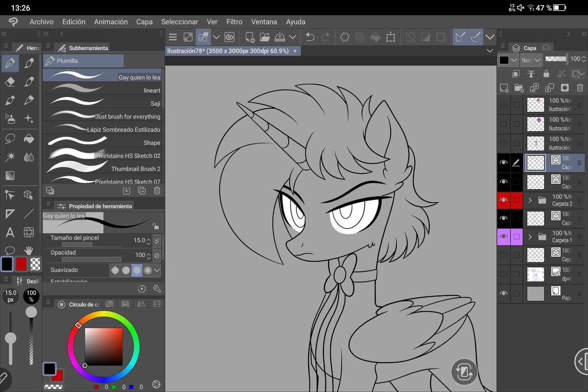588x392 pixels.
Task: Select the Auto select magic wand tool
Action: click(x=10, y=157)
